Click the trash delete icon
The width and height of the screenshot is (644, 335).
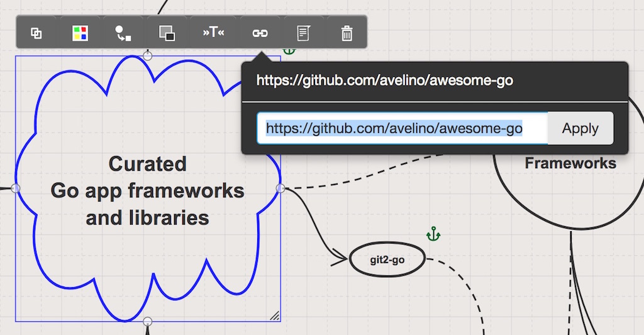pyautogui.click(x=347, y=33)
